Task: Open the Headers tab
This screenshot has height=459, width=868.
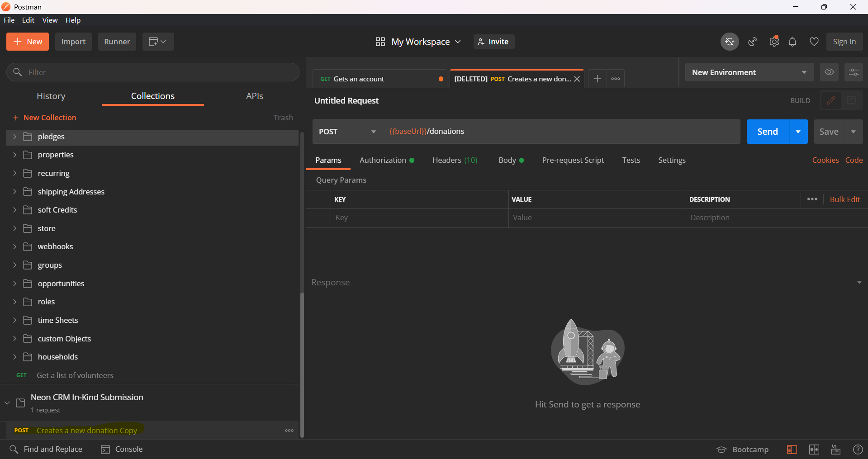Action: 455,160
